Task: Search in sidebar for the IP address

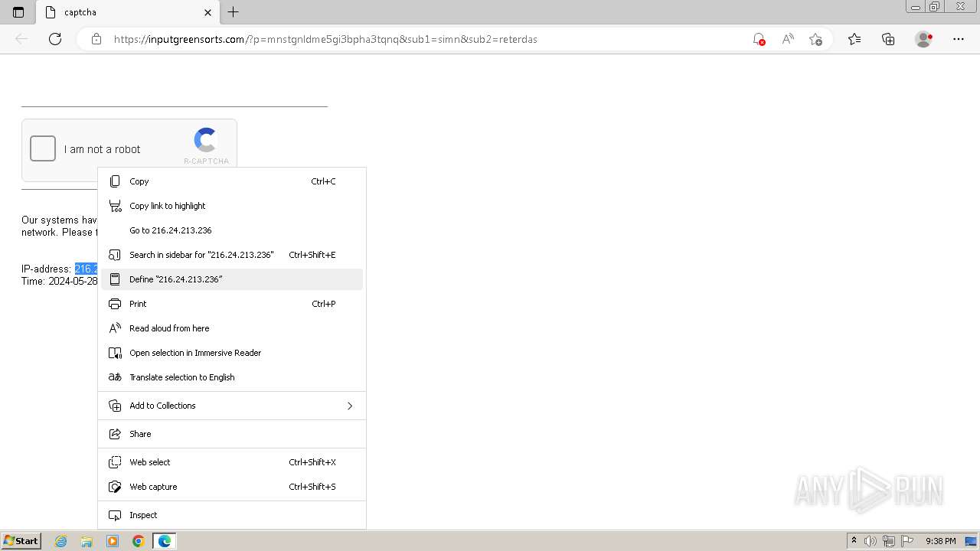Action: coord(232,255)
